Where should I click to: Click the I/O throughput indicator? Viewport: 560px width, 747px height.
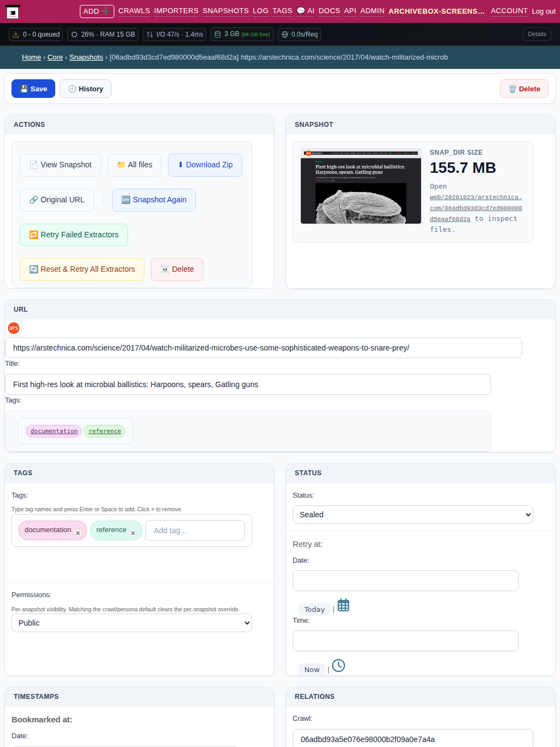[174, 34]
